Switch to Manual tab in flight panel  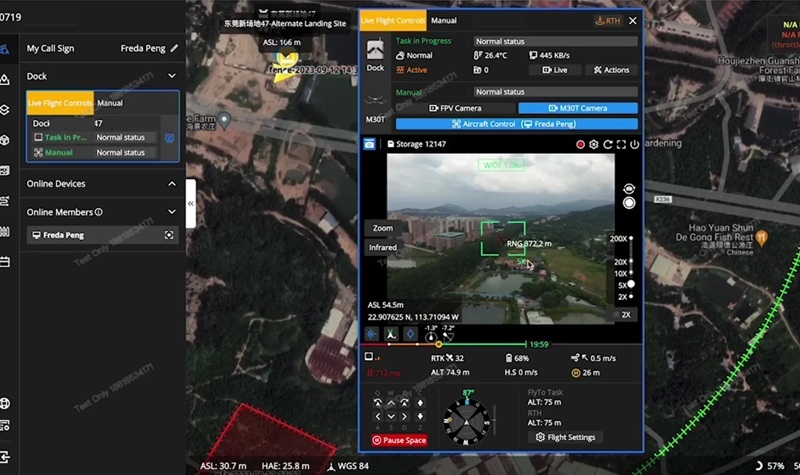(x=444, y=20)
